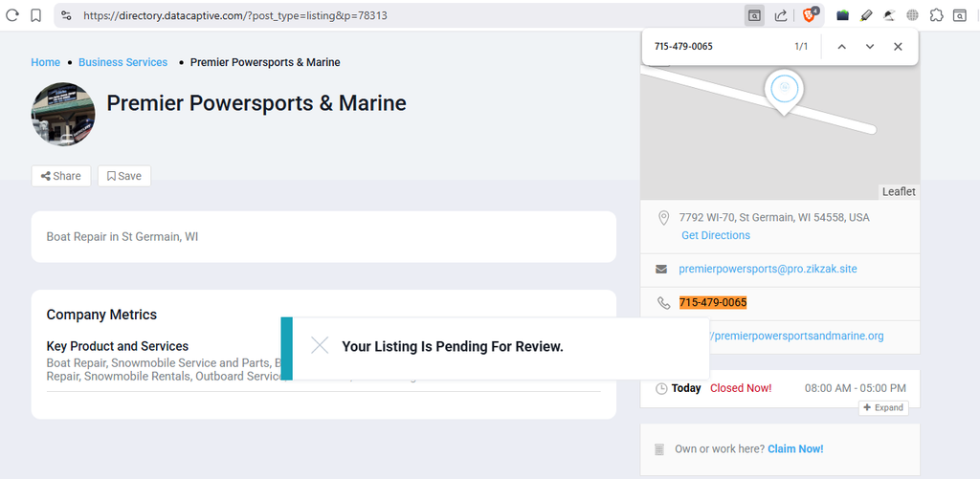
Task: Open Brave Shields lion icon
Action: point(810,15)
